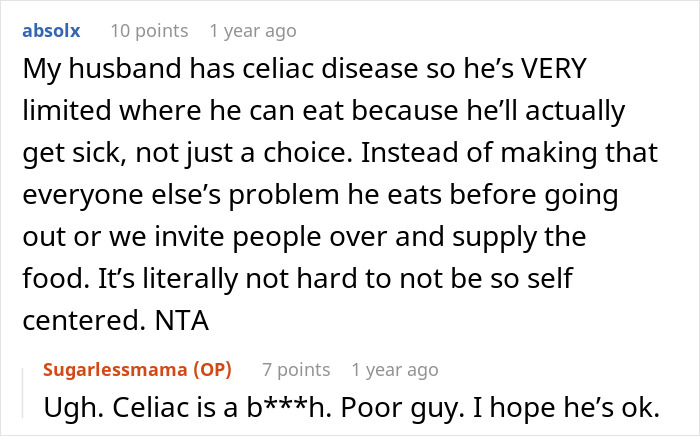Open the Sugarlessmama user profile
The height and width of the screenshot is (436, 700).
coord(112,370)
